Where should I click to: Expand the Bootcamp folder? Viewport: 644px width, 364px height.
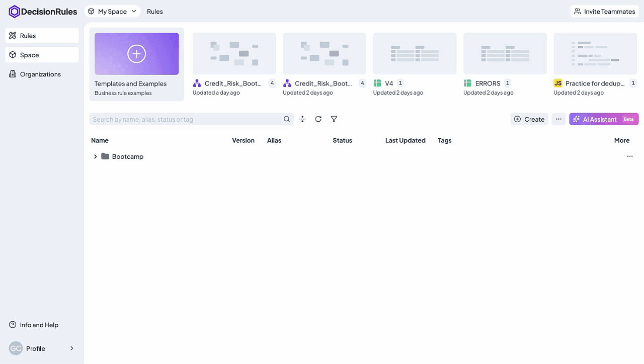point(96,157)
